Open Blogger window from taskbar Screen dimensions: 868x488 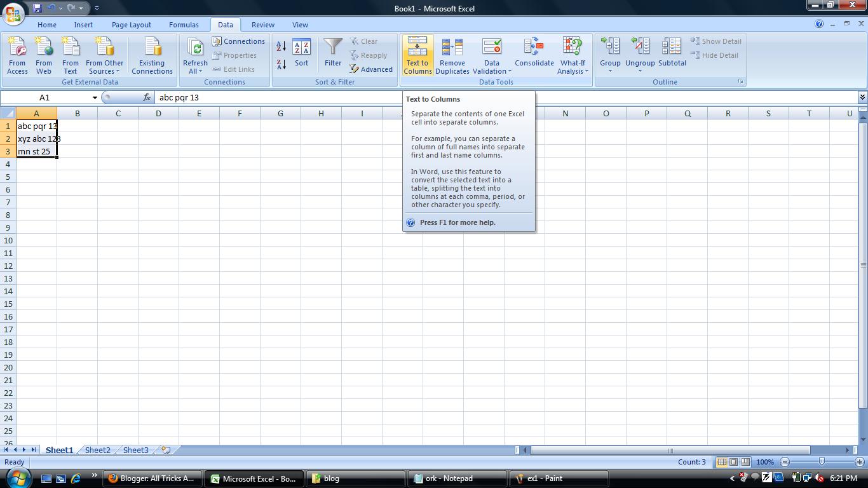152,478
